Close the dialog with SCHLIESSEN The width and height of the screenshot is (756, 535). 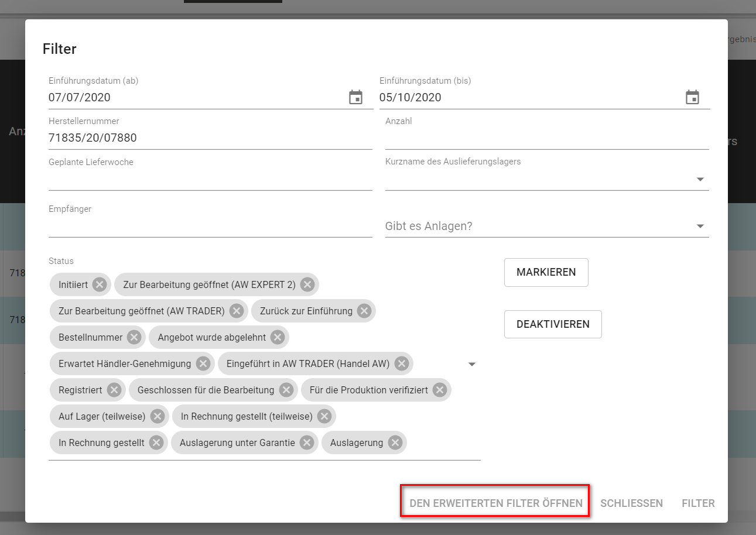(631, 503)
